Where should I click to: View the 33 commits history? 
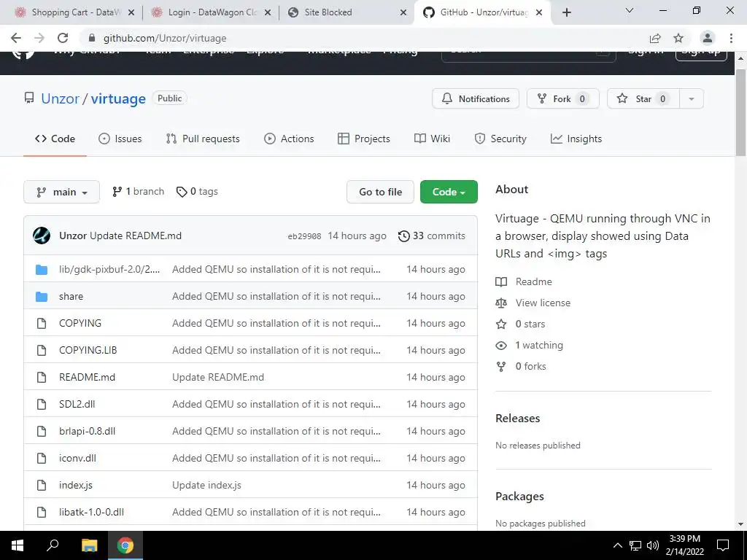tap(432, 236)
